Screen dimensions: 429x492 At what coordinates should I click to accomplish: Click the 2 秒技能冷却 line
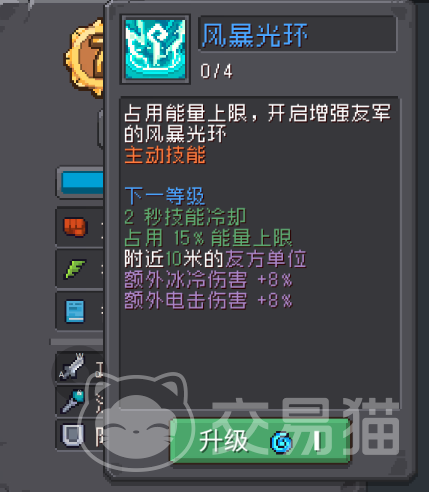(x=185, y=217)
